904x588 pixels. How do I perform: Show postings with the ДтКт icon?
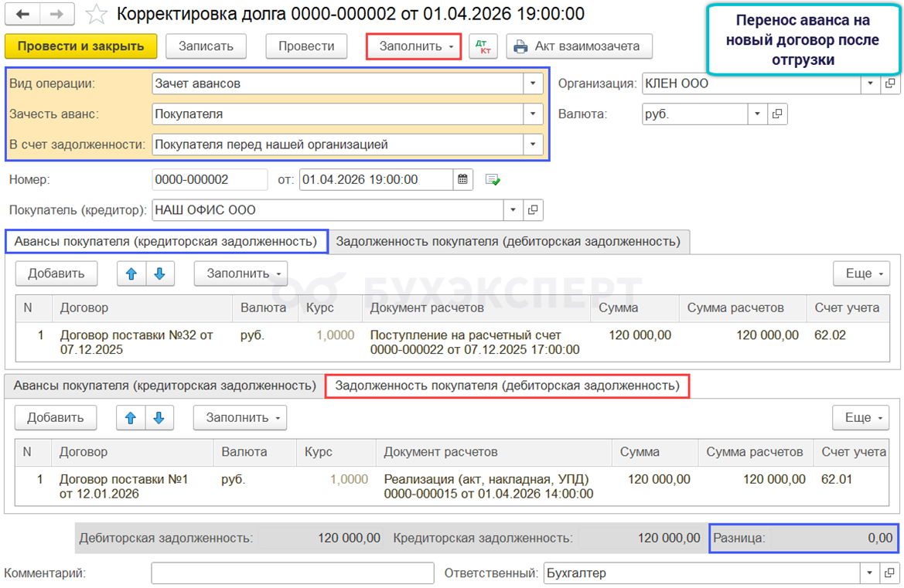483,46
